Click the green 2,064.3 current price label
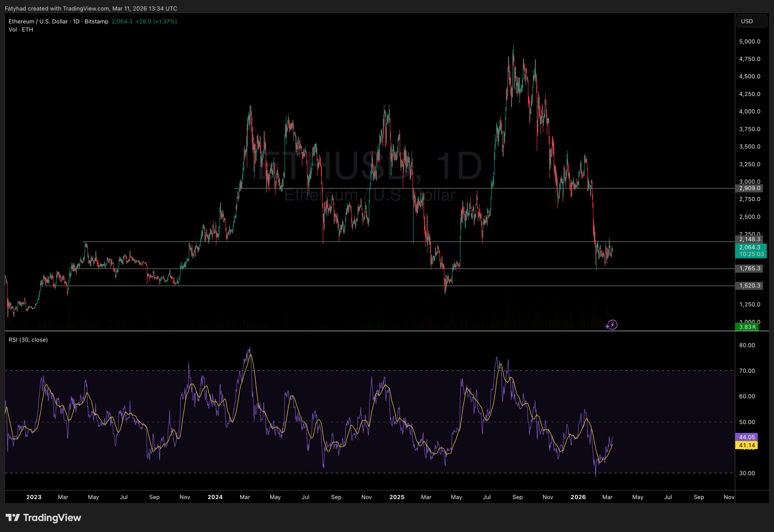The image size is (774, 532). click(750, 247)
